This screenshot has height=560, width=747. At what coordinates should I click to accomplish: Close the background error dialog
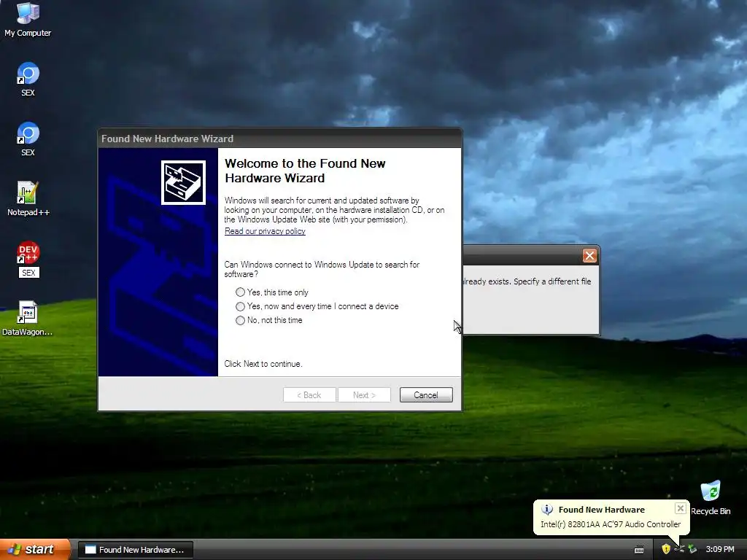(x=589, y=256)
